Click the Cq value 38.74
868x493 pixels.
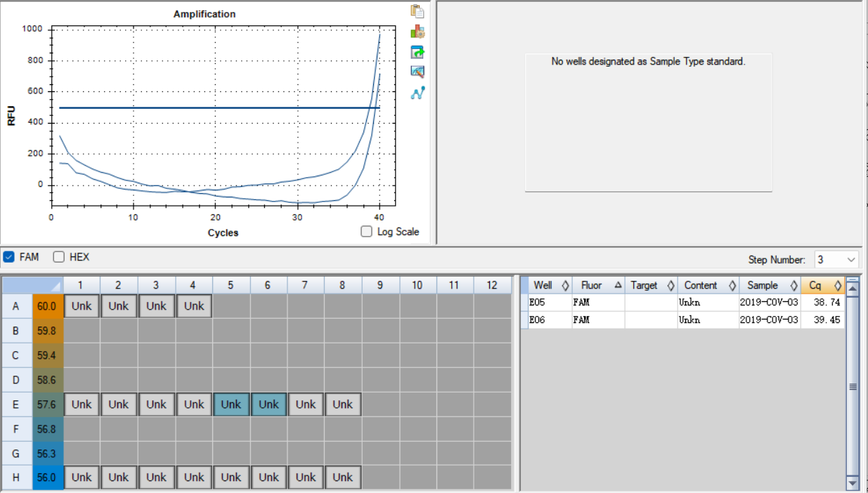pyautogui.click(x=827, y=303)
